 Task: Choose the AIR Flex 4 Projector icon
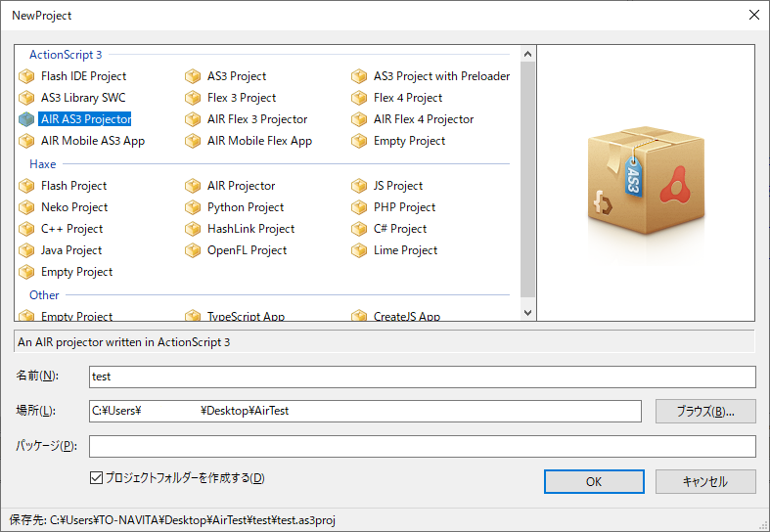click(x=359, y=119)
